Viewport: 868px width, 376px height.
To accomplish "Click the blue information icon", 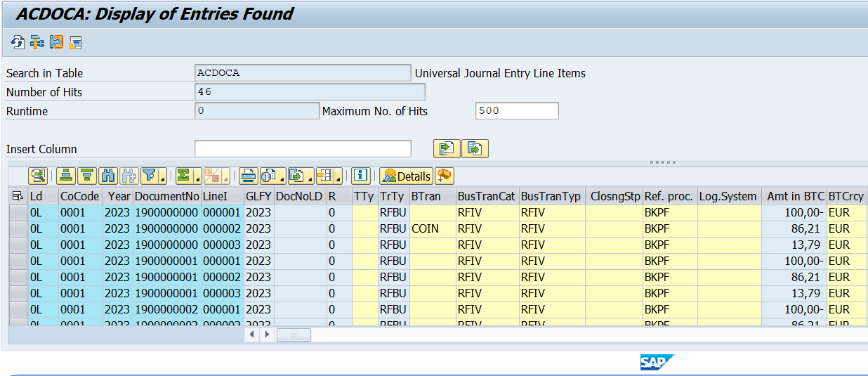I will 361,176.
